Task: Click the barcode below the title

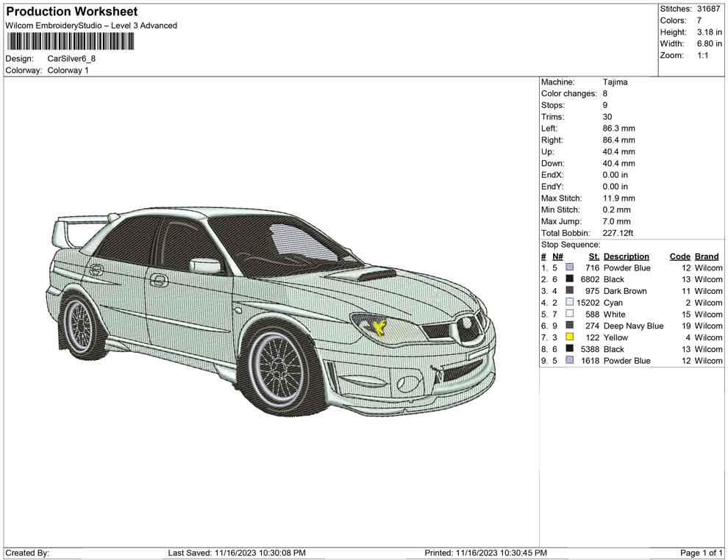Action: click(x=71, y=41)
